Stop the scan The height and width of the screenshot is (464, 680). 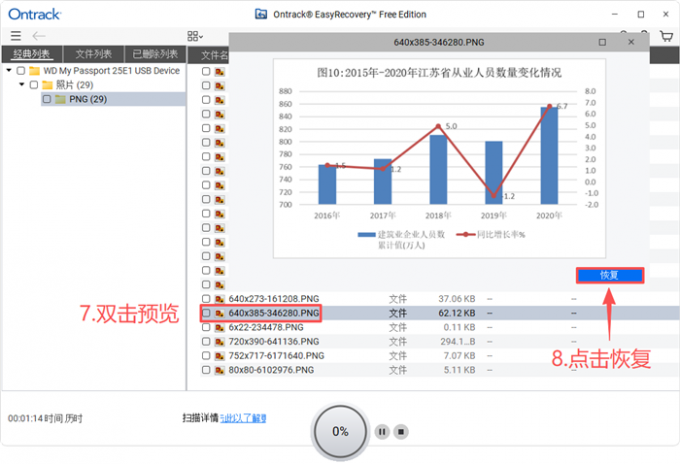[401, 431]
